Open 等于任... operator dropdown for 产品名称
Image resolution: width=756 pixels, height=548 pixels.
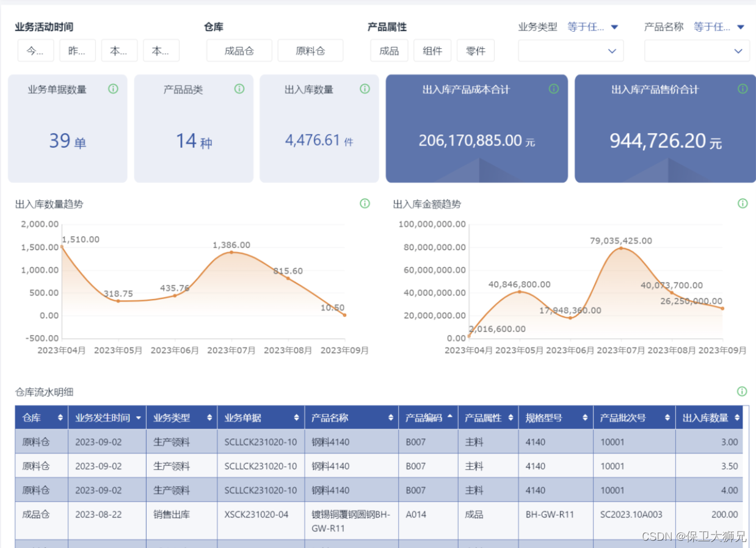[719, 27]
